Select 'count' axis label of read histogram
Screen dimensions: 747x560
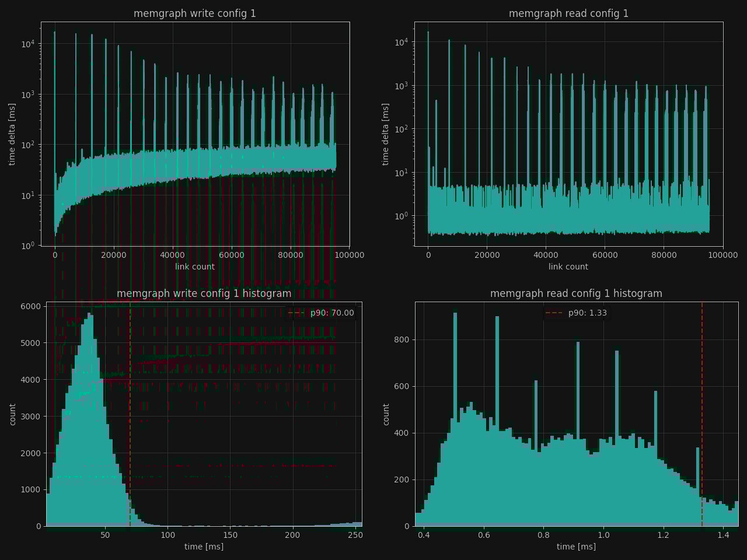(385, 414)
